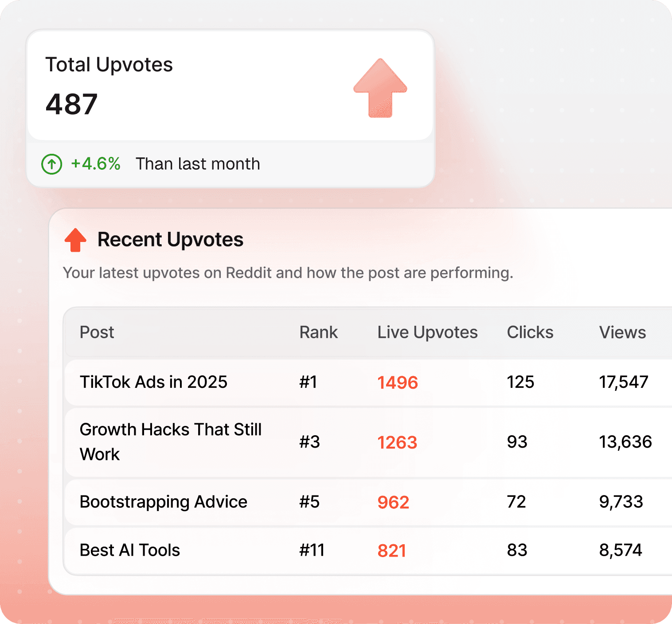Click the 1496 live upvotes value
Viewport: 672px width, 624px height.
tap(397, 382)
